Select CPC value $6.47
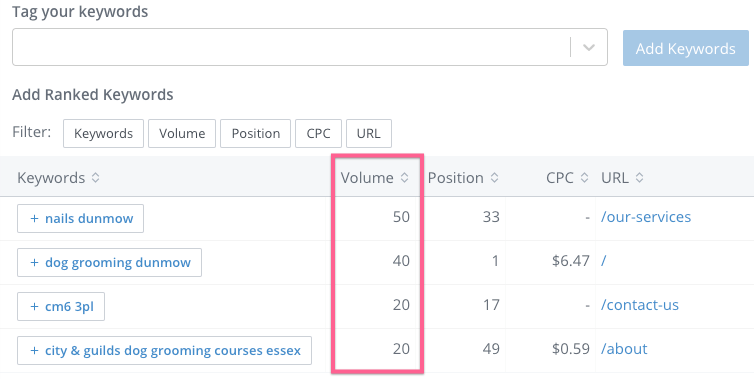Image resolution: width=754 pixels, height=379 pixels. (x=571, y=261)
